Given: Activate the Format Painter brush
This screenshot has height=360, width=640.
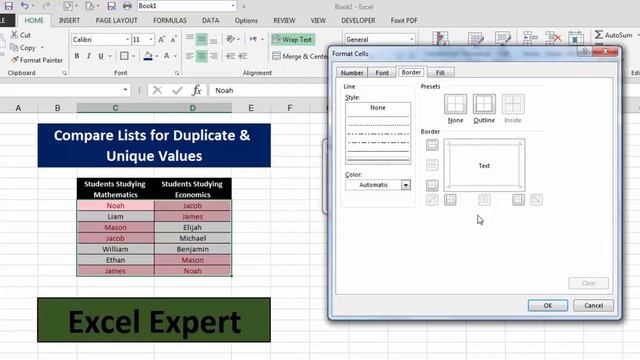Looking at the screenshot, I should (37, 60).
